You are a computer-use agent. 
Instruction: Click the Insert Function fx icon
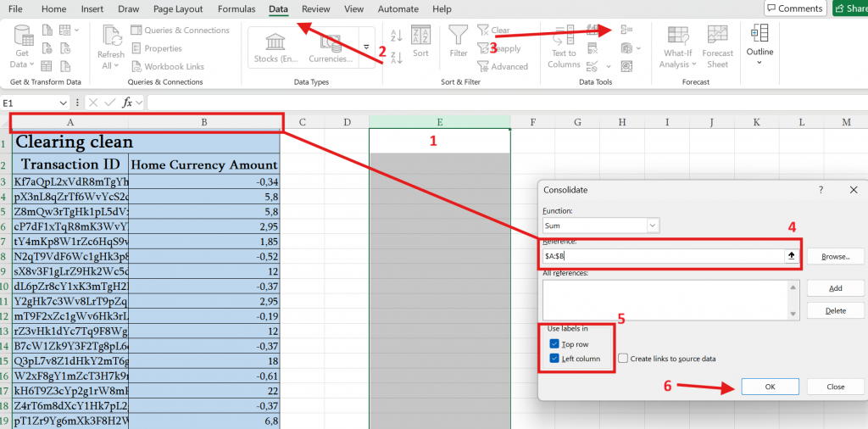pos(128,103)
